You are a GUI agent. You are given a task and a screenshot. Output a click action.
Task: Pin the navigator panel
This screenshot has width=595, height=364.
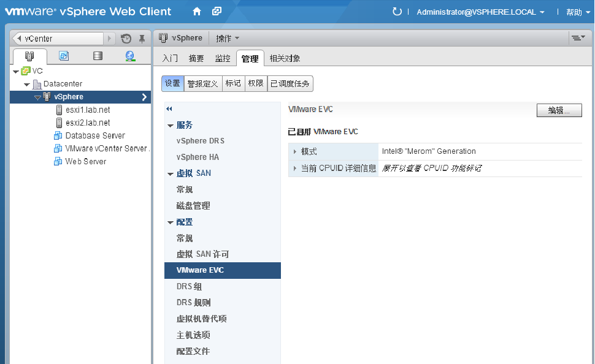pos(142,39)
